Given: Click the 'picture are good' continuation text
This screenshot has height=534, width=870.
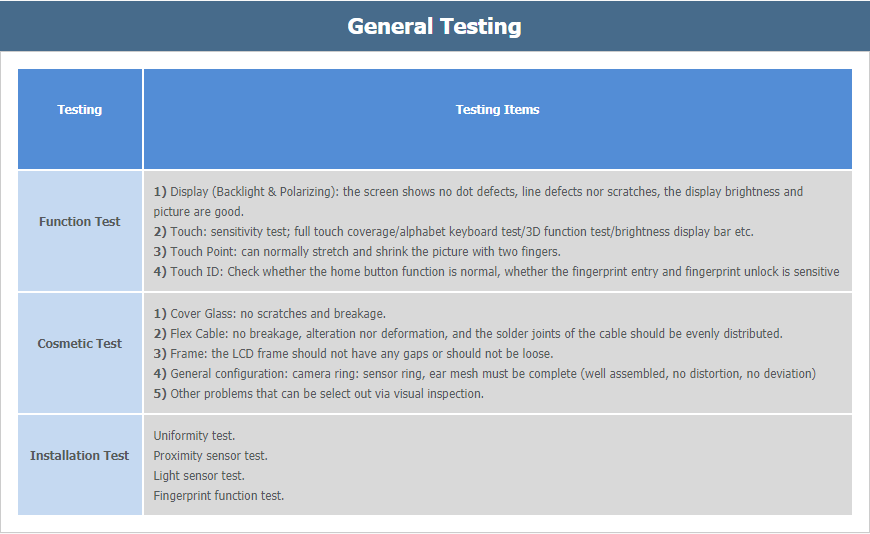Looking at the screenshot, I should (199, 211).
